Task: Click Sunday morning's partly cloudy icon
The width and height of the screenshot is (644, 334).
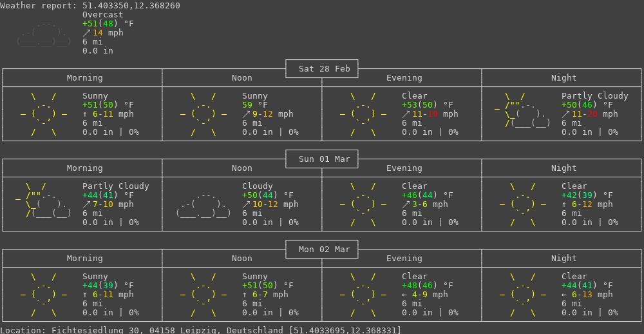Action: (44, 204)
